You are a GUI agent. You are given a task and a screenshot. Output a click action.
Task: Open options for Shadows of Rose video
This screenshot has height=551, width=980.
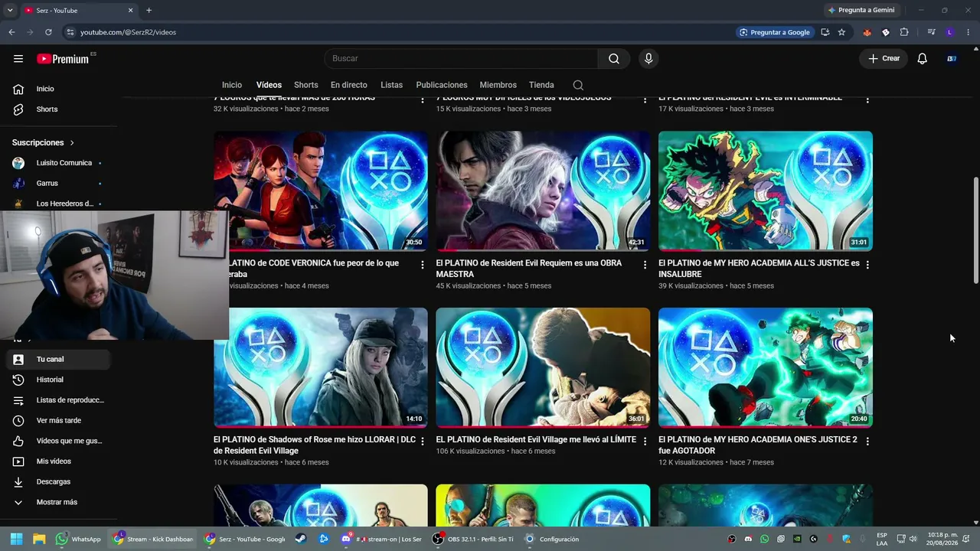tap(422, 442)
